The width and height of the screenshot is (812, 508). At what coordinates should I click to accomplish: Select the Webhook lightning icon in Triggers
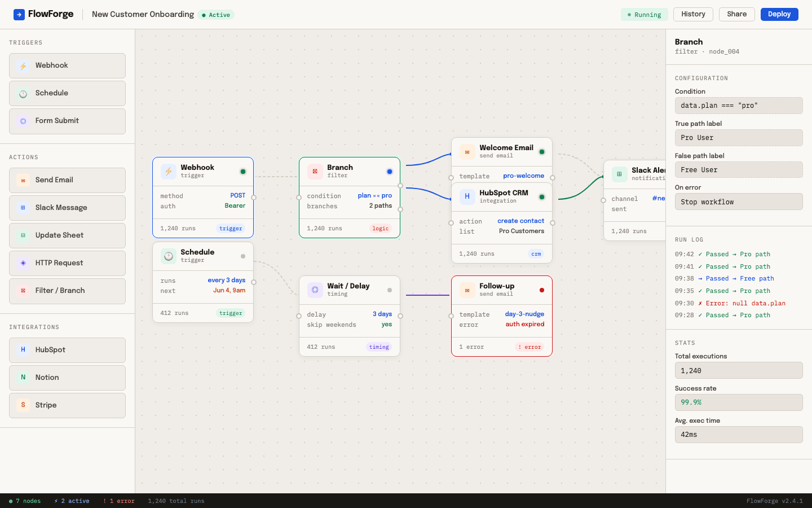pyautogui.click(x=23, y=66)
